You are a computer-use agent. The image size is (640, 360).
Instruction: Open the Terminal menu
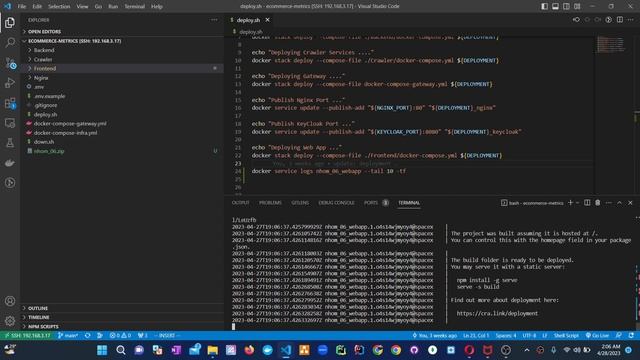134,7
